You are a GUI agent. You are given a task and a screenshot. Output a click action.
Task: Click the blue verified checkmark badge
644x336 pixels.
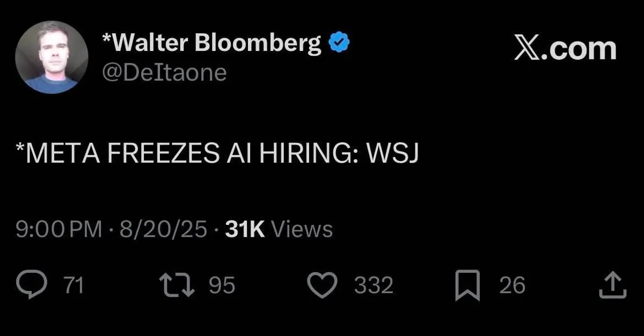pyautogui.click(x=339, y=43)
